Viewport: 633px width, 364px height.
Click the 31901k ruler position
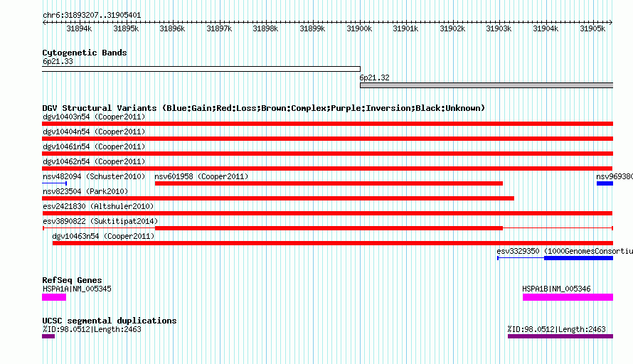point(405,28)
